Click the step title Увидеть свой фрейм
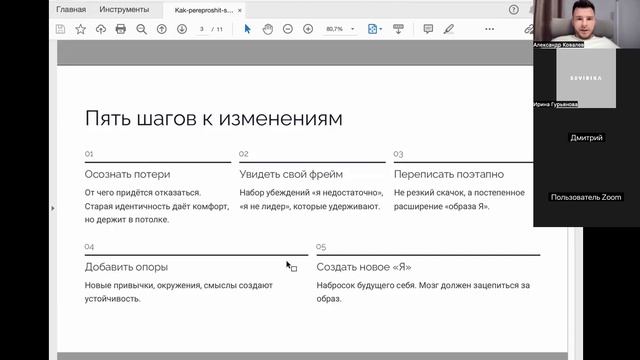 pyautogui.click(x=291, y=174)
